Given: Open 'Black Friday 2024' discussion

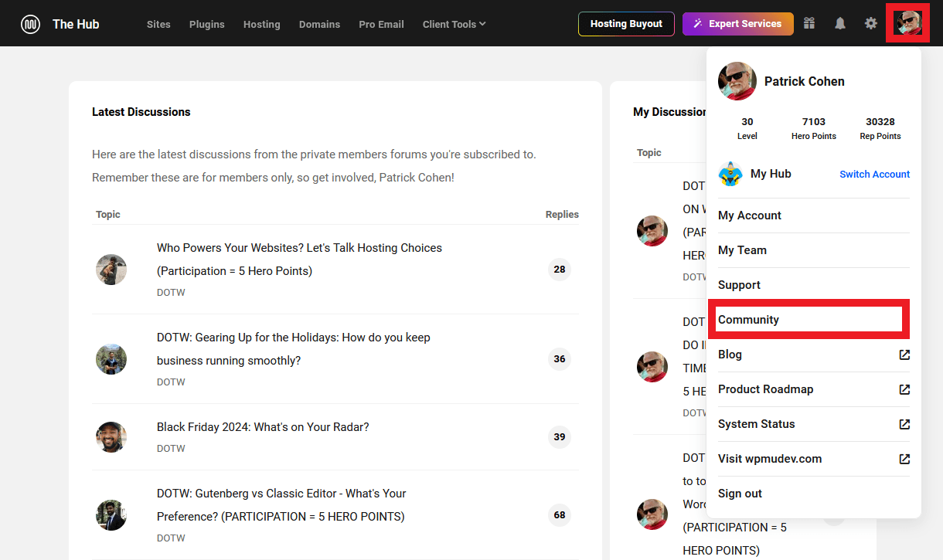Looking at the screenshot, I should click(263, 427).
